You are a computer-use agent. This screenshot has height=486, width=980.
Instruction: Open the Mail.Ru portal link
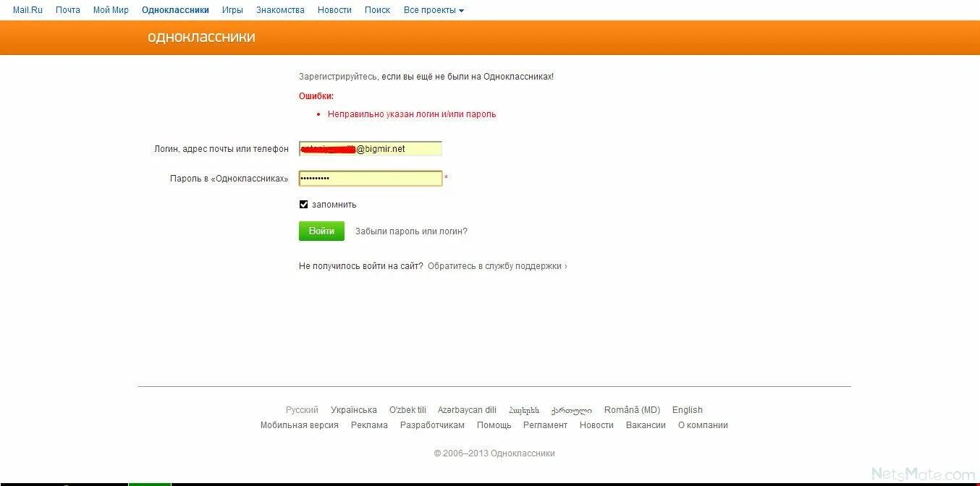pos(28,10)
